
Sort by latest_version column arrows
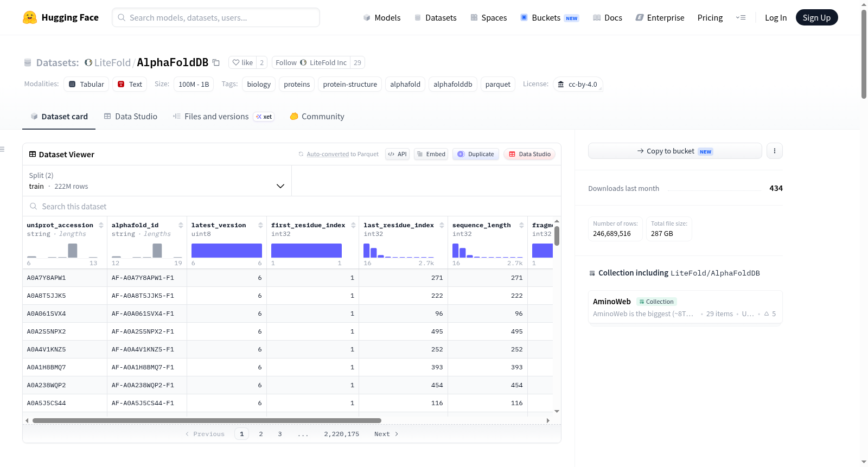click(x=260, y=225)
